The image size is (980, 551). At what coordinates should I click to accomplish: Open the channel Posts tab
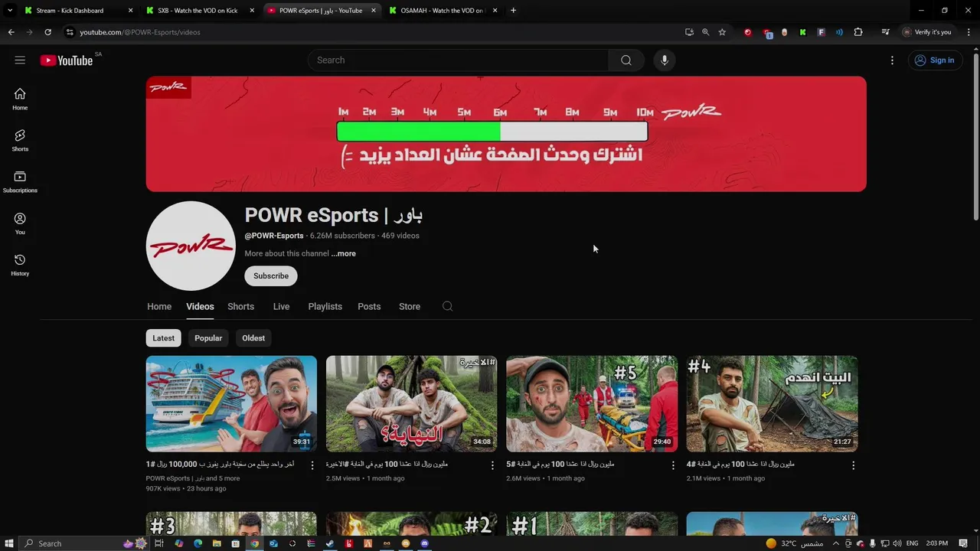369,306
